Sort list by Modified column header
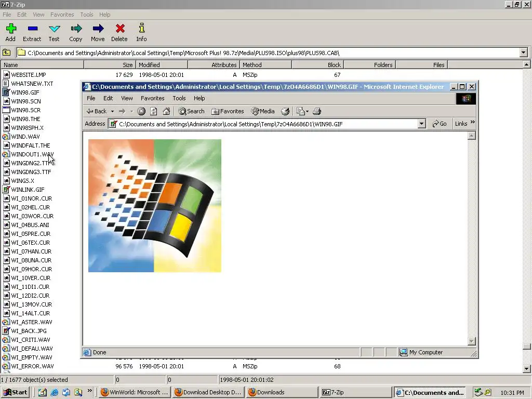 click(x=162, y=65)
